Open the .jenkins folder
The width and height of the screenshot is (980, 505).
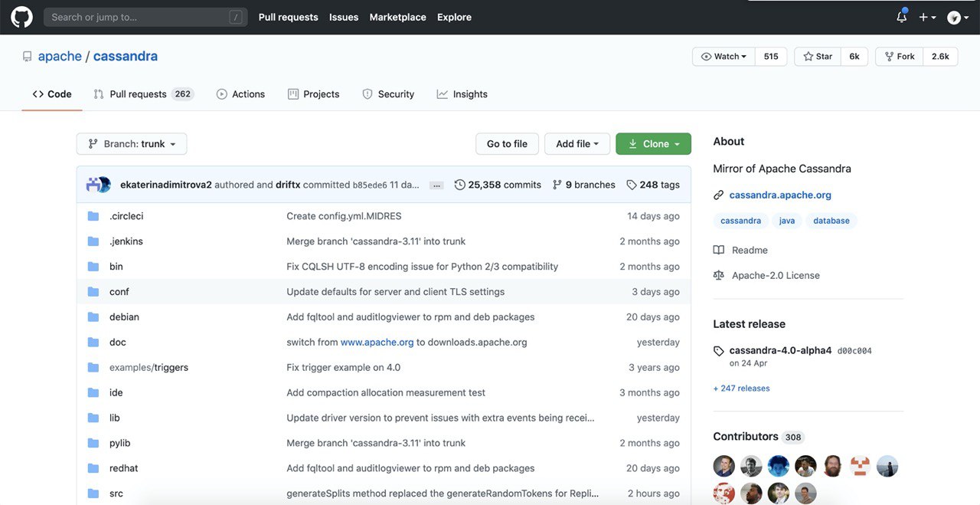[126, 241]
